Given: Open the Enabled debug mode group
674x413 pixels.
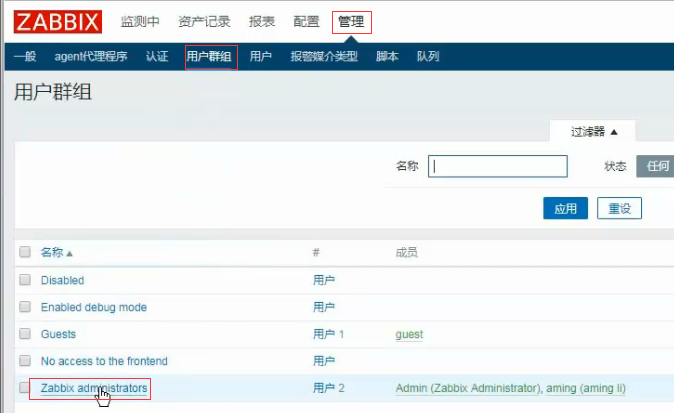Looking at the screenshot, I should (x=94, y=307).
